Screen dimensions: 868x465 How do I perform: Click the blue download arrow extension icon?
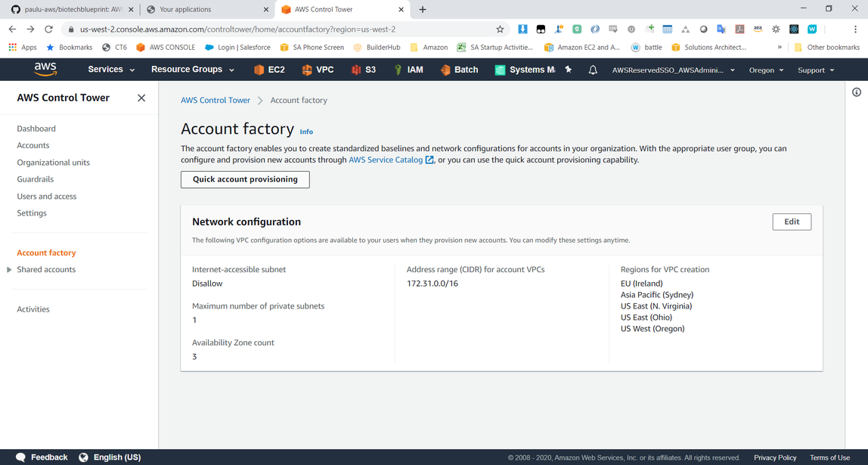tap(522, 29)
